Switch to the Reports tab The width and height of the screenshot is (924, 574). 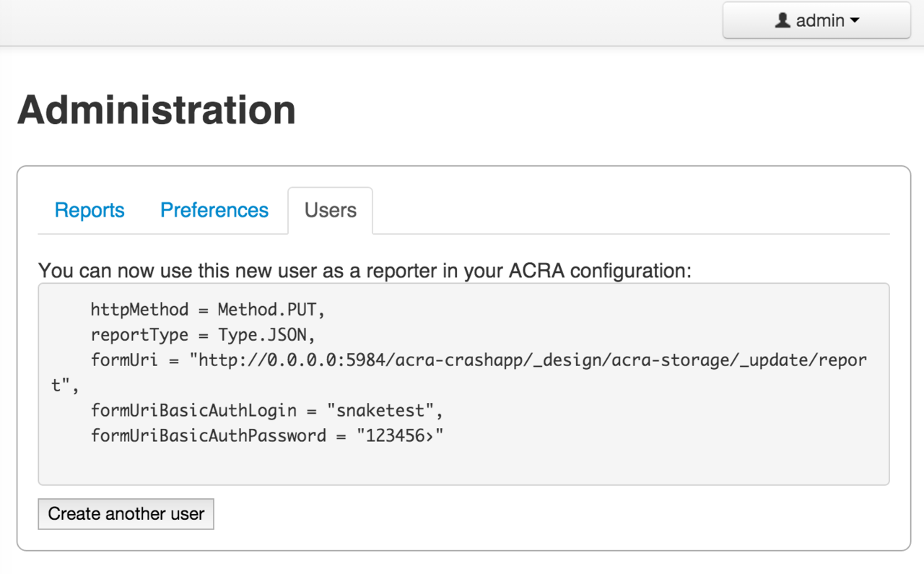(90, 210)
